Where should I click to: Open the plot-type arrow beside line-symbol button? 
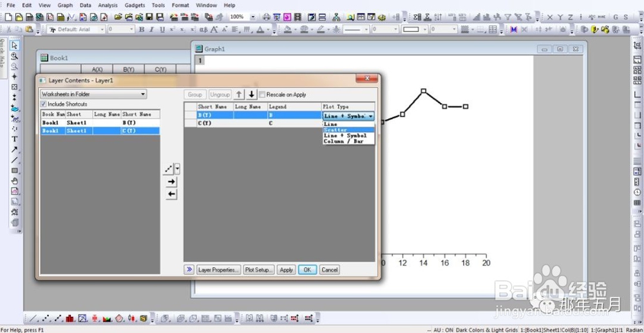(x=178, y=169)
